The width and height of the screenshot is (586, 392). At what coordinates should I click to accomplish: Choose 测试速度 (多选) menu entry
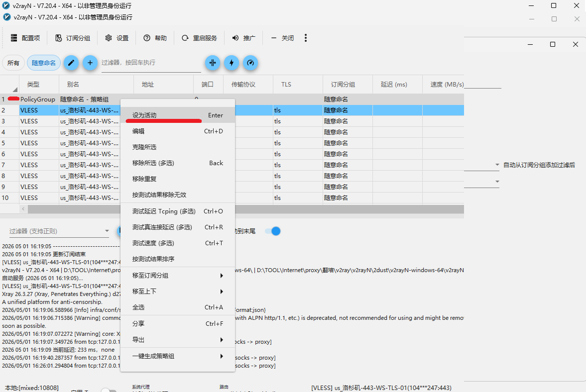tap(178, 243)
